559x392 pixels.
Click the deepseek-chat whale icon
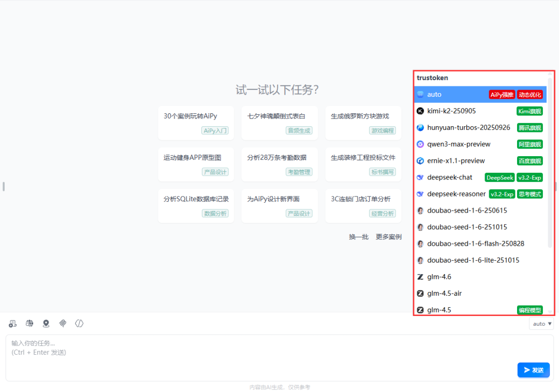coord(420,177)
